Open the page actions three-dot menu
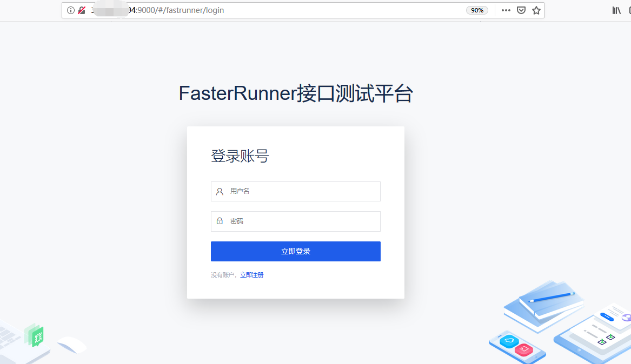Screen dimensions: 631x364 (x=506, y=10)
